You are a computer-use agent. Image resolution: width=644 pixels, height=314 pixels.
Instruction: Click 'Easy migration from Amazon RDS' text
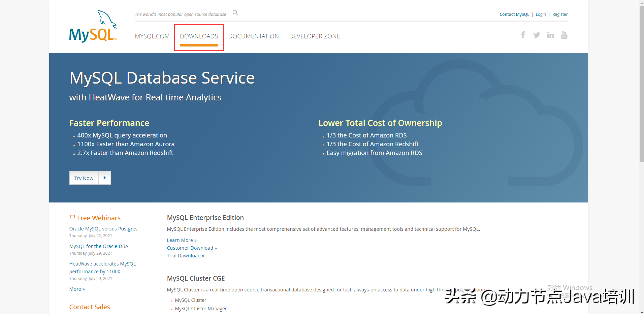click(x=375, y=153)
